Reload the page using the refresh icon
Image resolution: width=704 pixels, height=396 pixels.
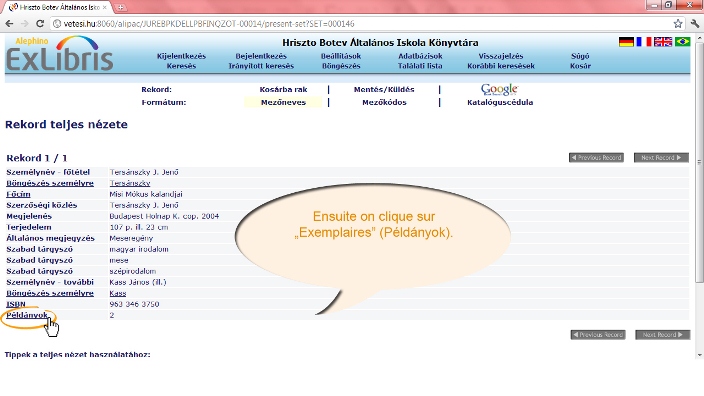click(40, 24)
